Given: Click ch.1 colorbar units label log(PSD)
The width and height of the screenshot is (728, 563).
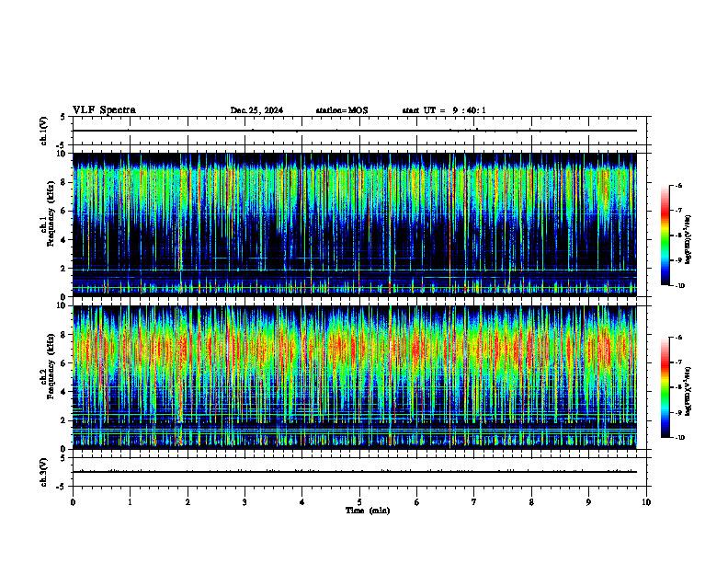Looking at the screenshot, I should (688, 240).
